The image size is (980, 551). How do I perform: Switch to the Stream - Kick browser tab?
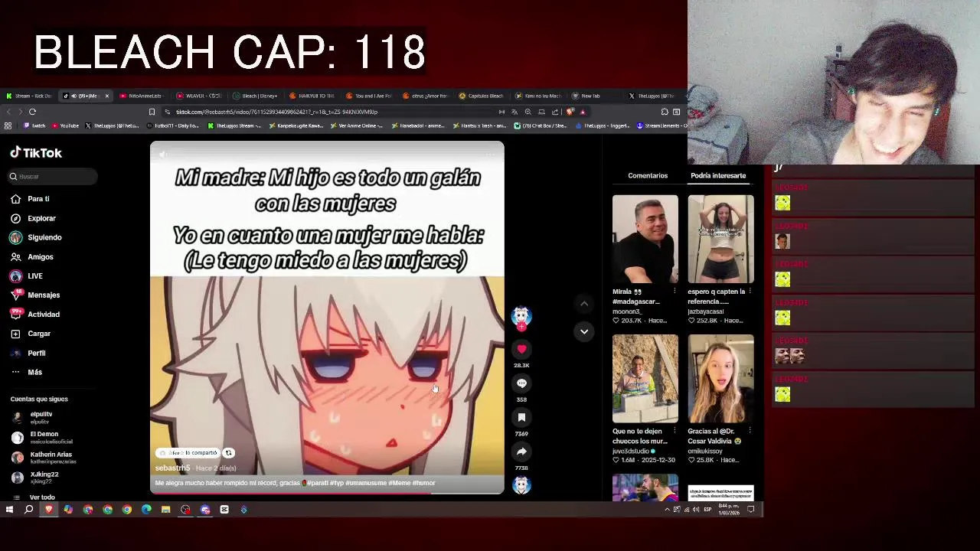point(28,96)
